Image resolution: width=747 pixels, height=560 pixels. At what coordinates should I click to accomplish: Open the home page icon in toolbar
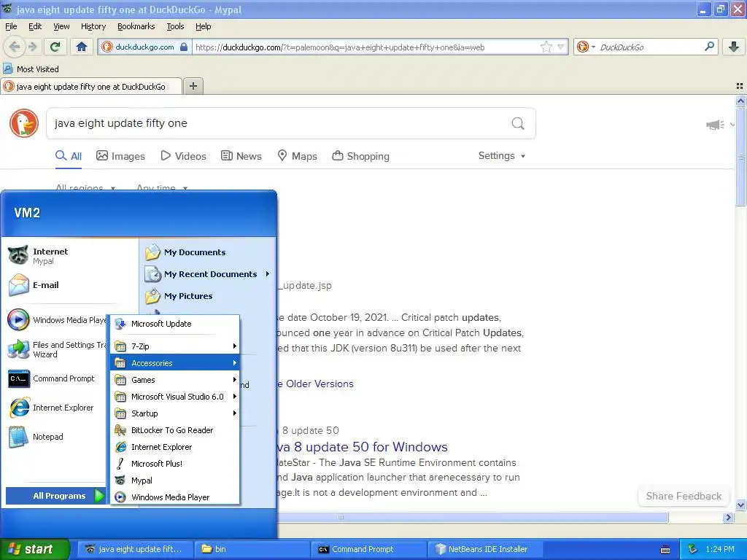tap(82, 47)
